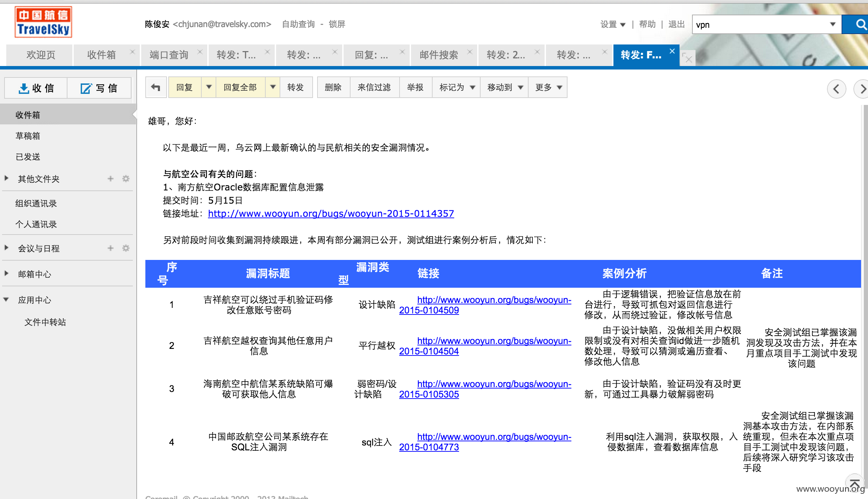Image resolution: width=868 pixels, height=499 pixels.
Task: Open the wooyun-2015-0104509 link
Action: (x=485, y=305)
